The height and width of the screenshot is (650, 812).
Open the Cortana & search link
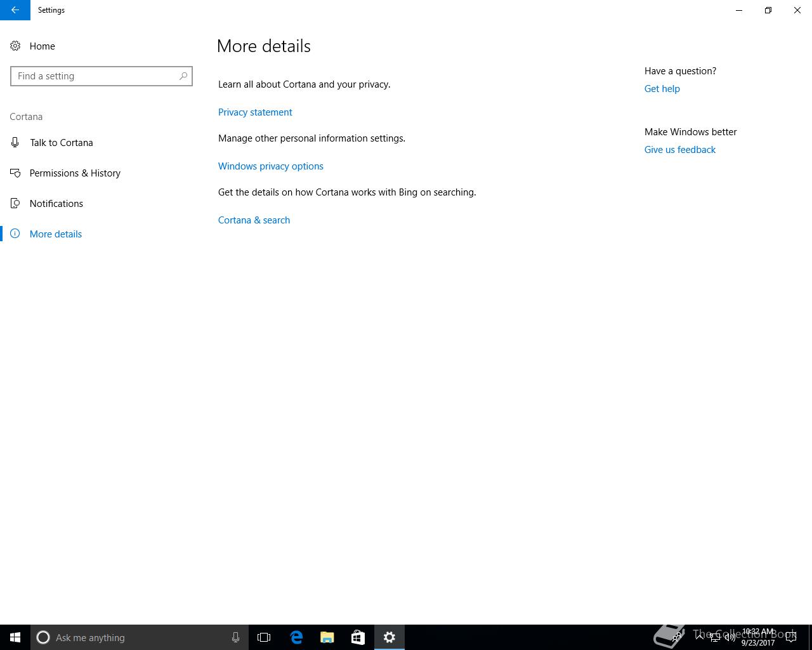coord(254,220)
